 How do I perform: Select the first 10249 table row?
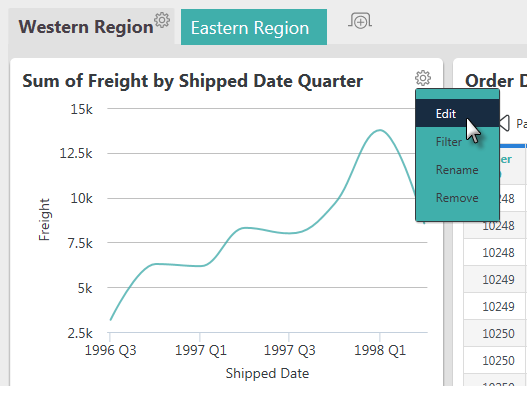click(495, 279)
